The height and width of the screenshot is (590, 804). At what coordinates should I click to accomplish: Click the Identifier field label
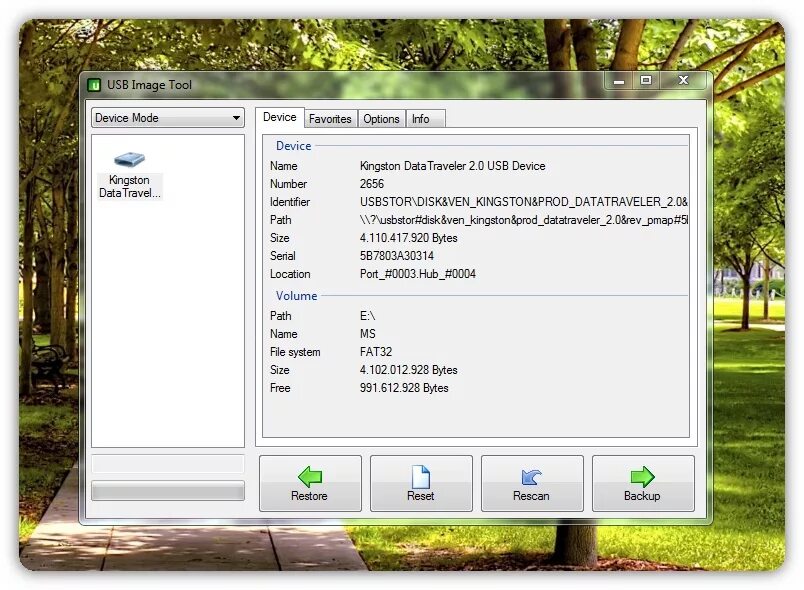pos(290,202)
